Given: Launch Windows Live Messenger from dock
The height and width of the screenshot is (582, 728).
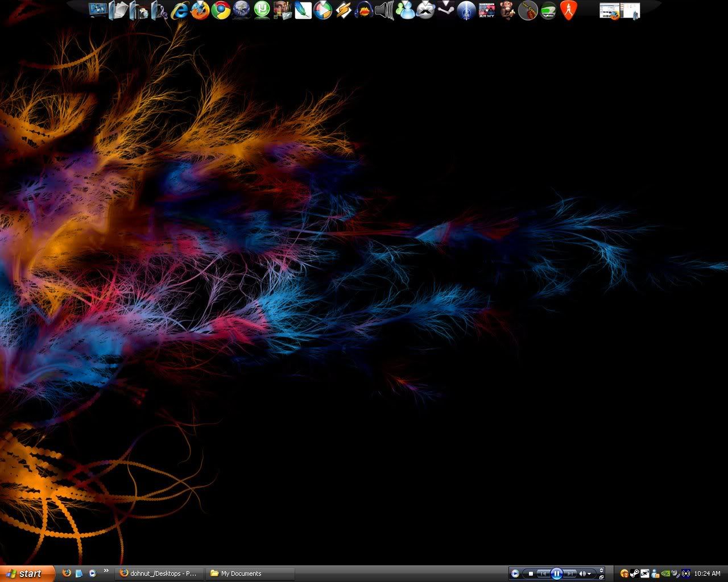Looking at the screenshot, I should pyautogui.click(x=405, y=10).
